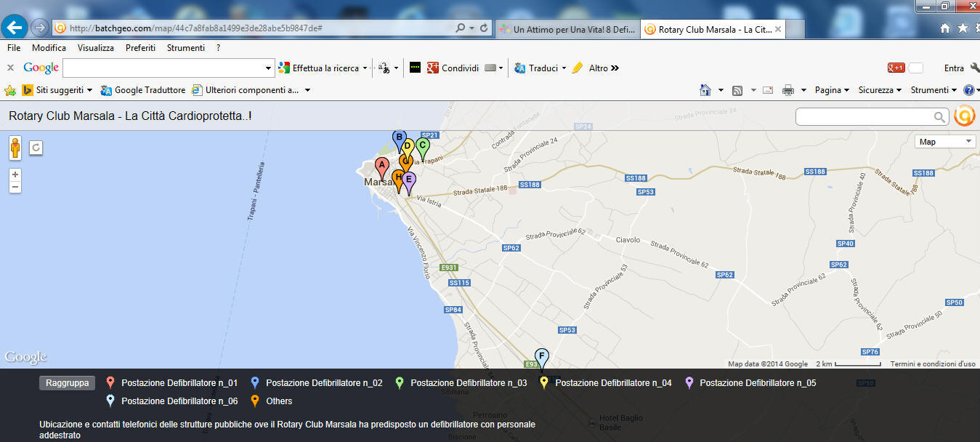Click the Google +1 button
The height and width of the screenshot is (442, 980).
tap(896, 68)
